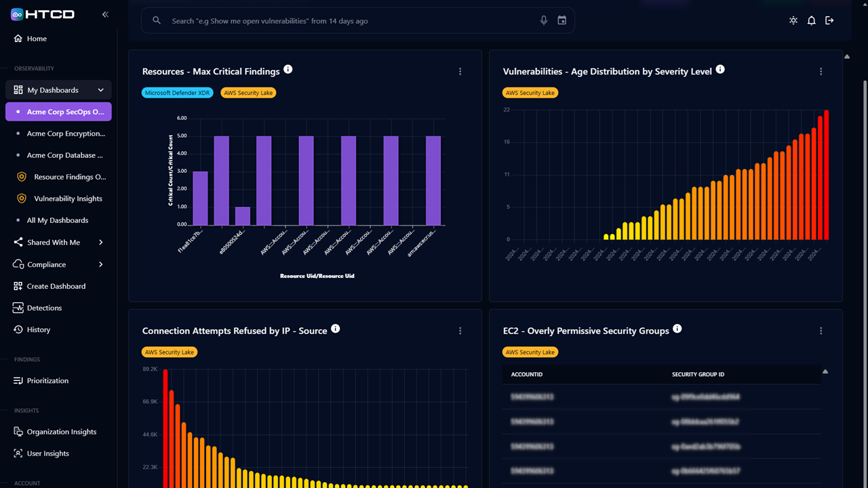Click AWS Security Lake tag under Connection Attempts

[x=170, y=352]
